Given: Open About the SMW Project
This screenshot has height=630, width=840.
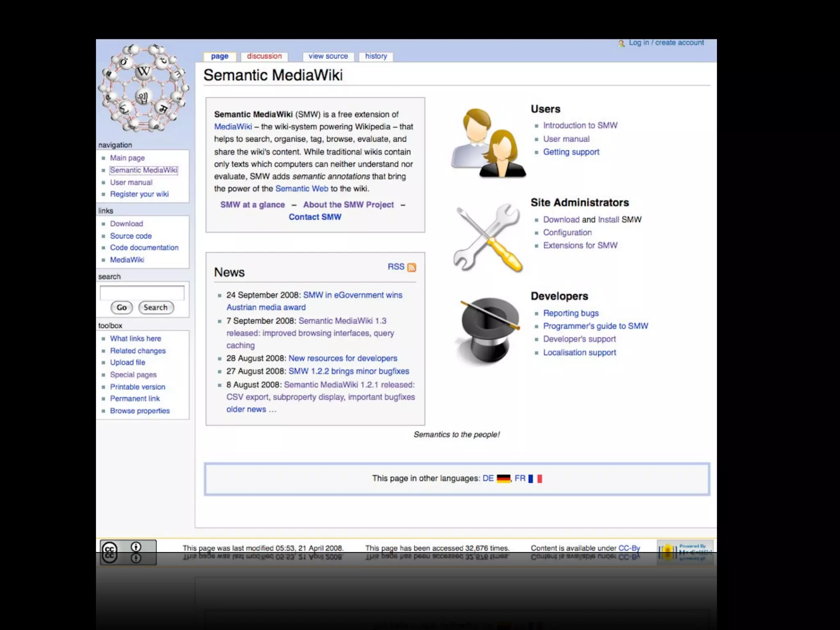Looking at the screenshot, I should (349, 205).
